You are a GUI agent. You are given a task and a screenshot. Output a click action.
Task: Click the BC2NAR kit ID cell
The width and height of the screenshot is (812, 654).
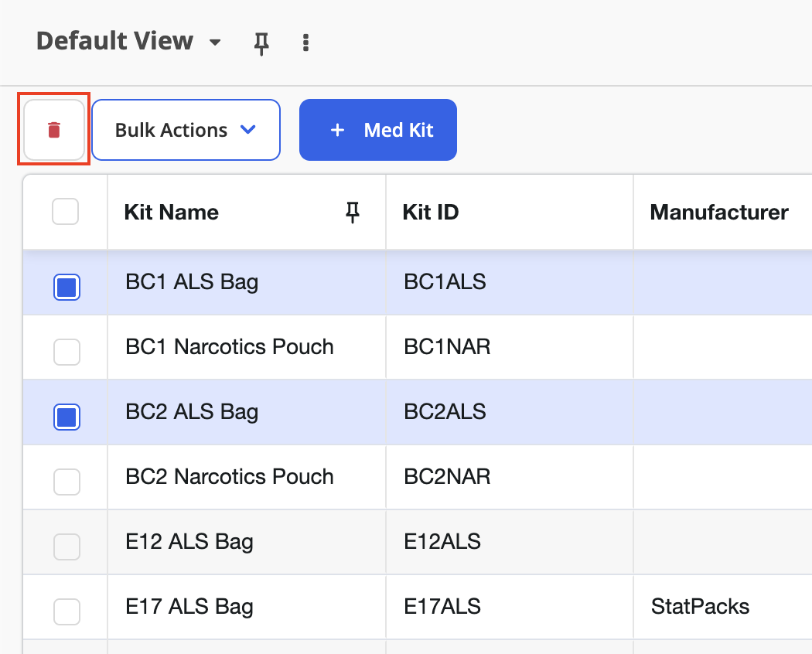tap(510, 477)
